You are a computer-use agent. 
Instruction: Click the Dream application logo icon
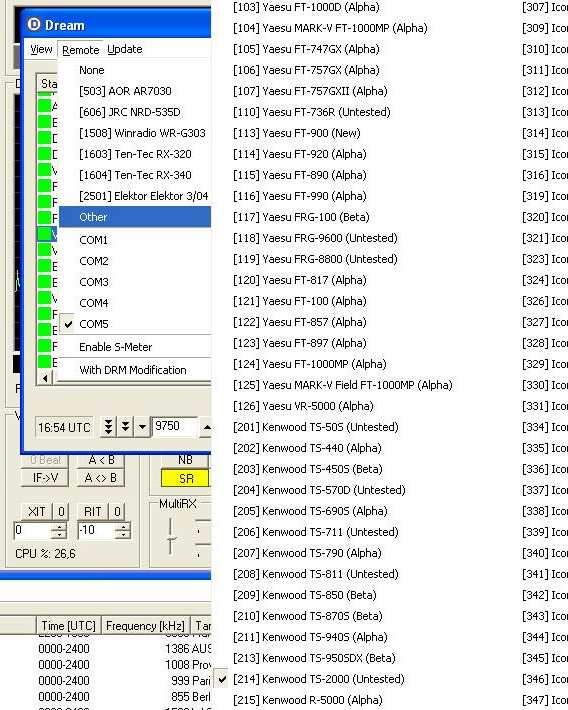34,24
